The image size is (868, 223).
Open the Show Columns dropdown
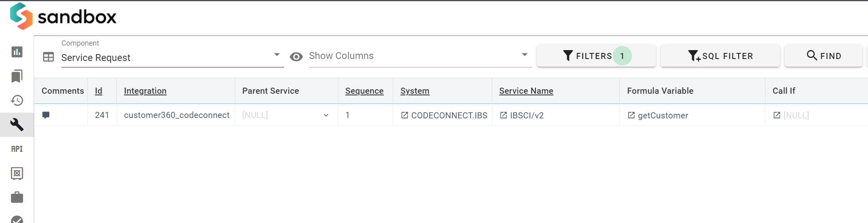click(524, 55)
